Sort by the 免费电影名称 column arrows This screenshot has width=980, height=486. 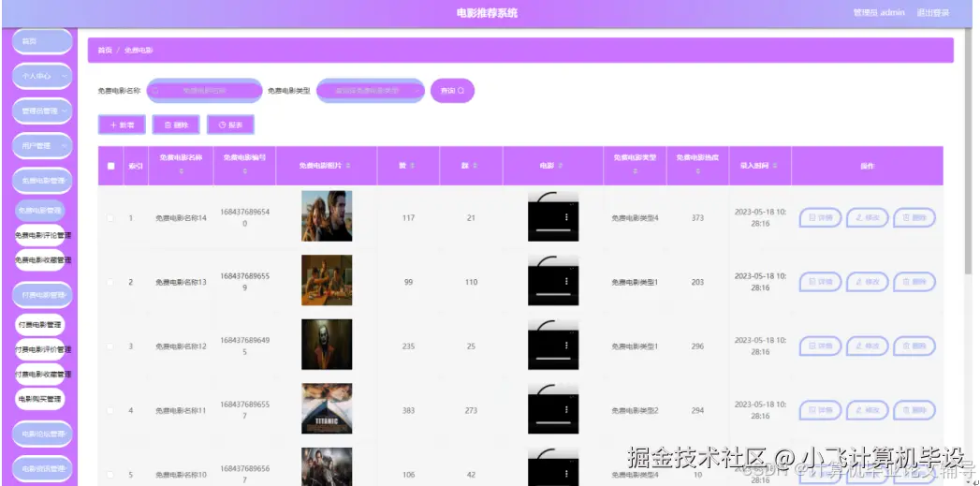click(182, 171)
